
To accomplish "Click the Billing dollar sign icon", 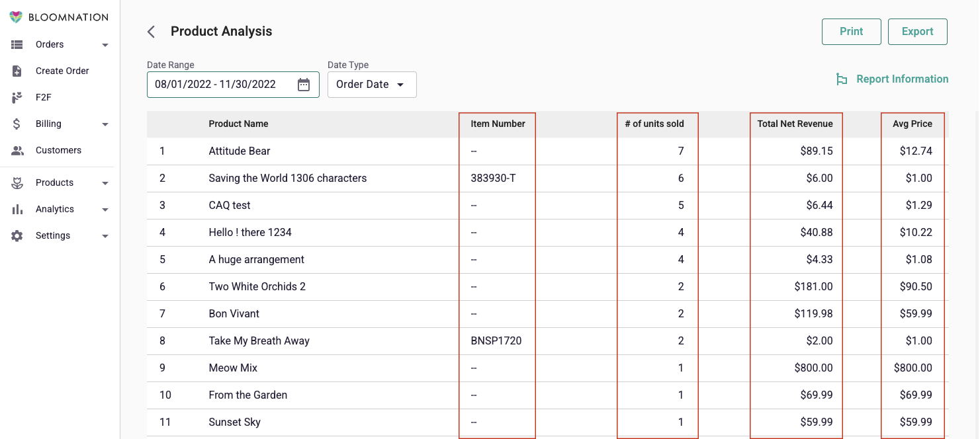I will (x=17, y=124).
